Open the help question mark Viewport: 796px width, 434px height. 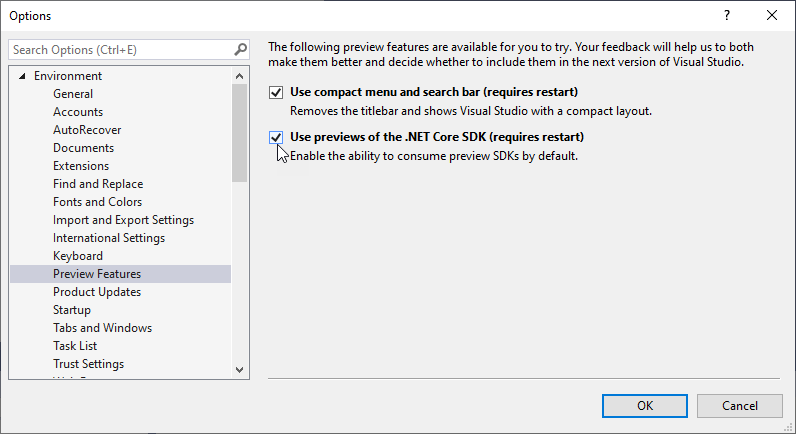(x=727, y=15)
